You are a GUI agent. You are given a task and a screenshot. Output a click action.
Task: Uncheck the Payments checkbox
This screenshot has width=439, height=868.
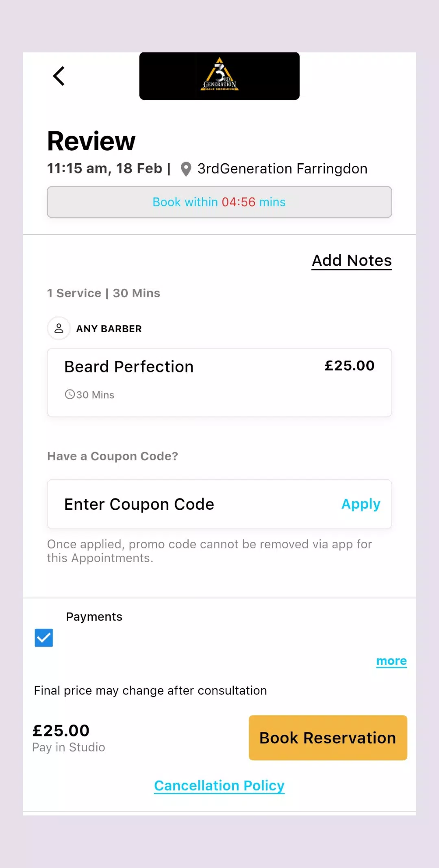pos(44,638)
